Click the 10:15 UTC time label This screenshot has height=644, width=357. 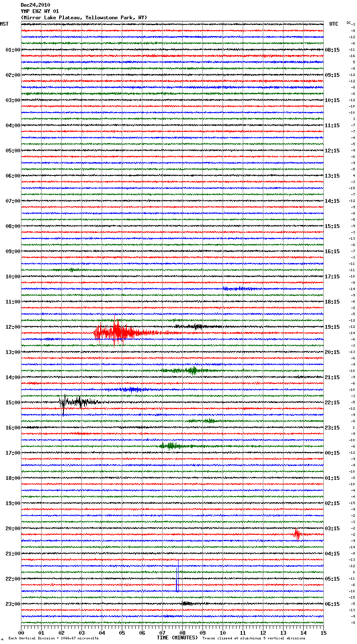click(332, 100)
